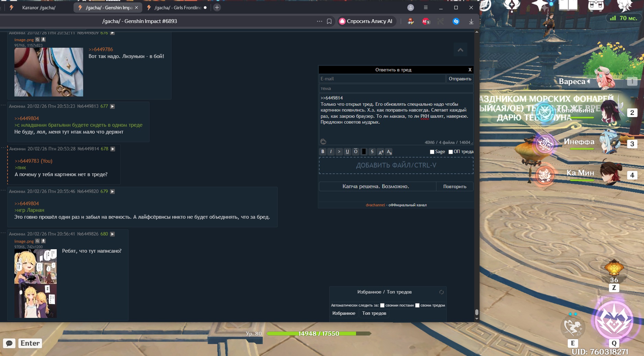Viewport: 644px width, 356px height.
Task: Enable auto-follow for своими постами
Action: coord(382,305)
